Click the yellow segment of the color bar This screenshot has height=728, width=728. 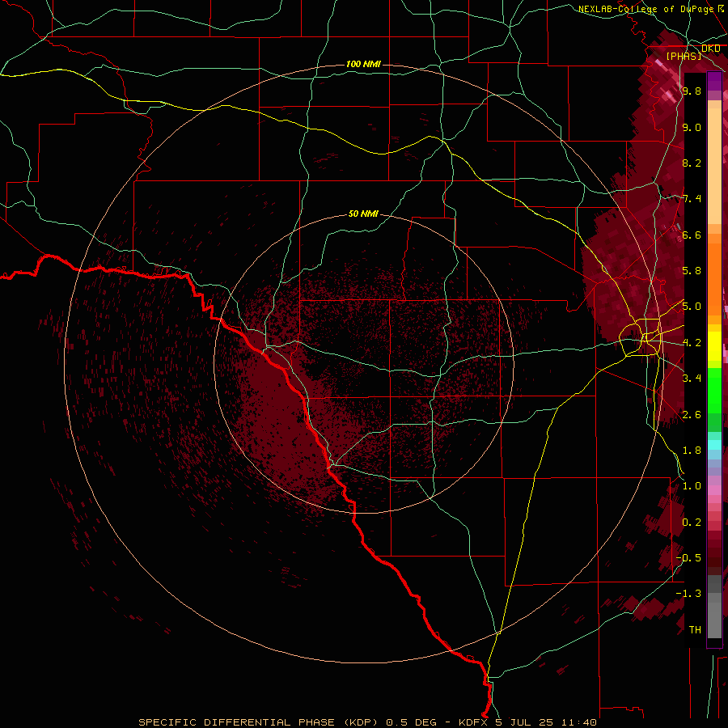[x=714, y=346]
